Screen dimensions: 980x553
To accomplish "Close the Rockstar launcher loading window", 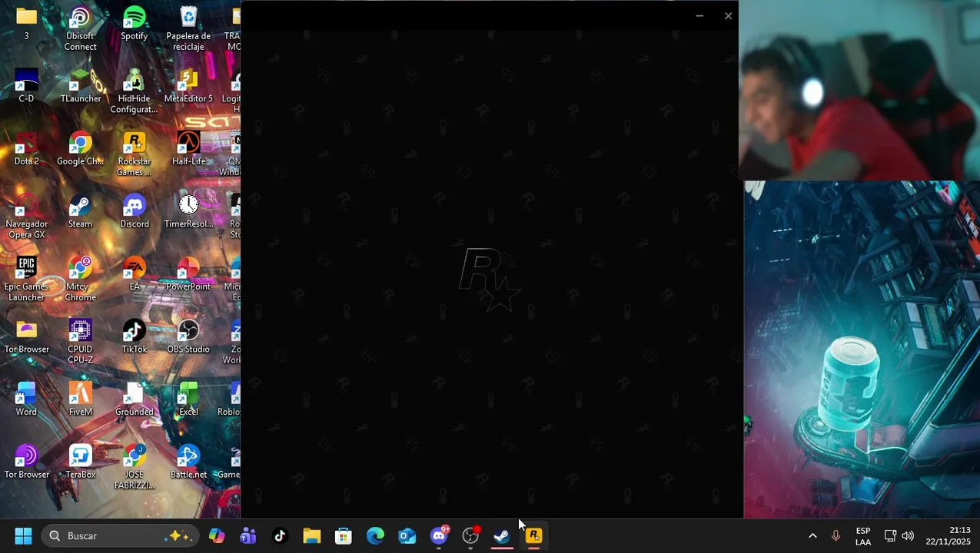I will (x=728, y=15).
